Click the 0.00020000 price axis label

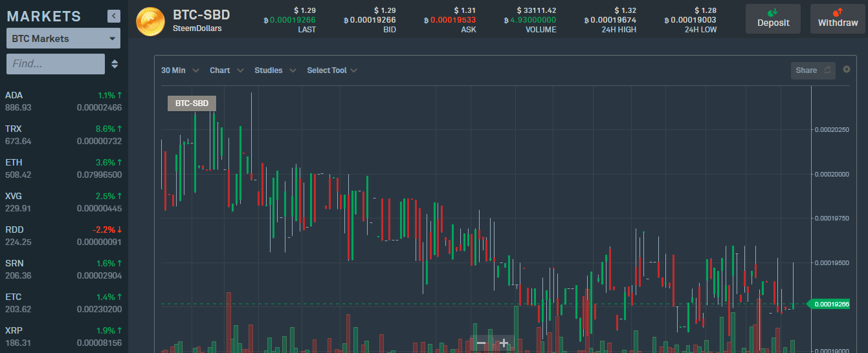click(832, 175)
